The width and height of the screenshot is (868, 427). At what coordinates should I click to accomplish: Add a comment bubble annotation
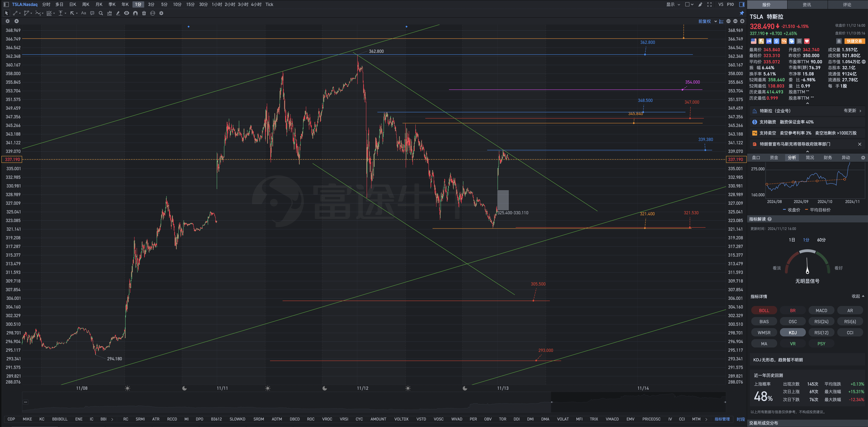tap(92, 13)
